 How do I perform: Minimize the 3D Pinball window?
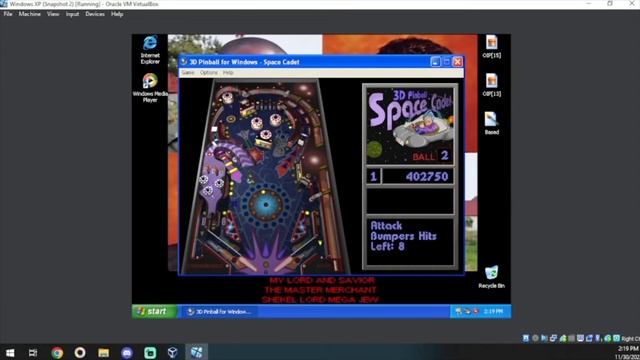pos(436,62)
